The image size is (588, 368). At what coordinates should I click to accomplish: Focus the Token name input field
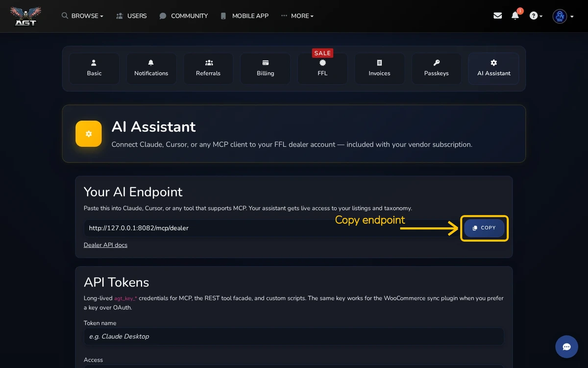click(294, 337)
